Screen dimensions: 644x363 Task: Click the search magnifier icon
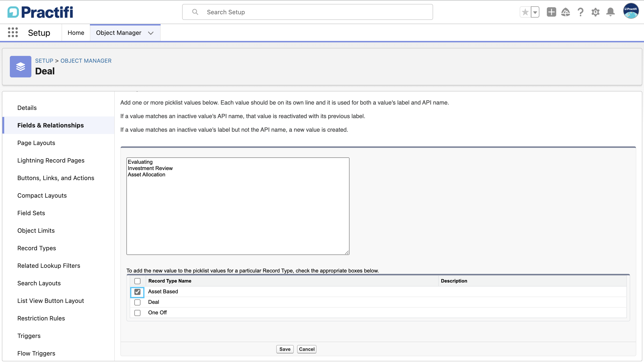point(195,12)
